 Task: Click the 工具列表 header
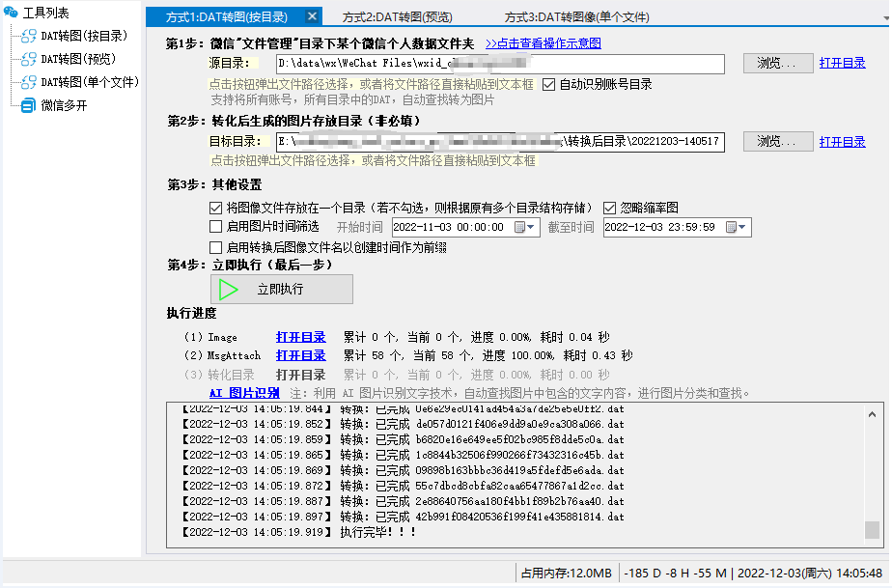(x=45, y=12)
